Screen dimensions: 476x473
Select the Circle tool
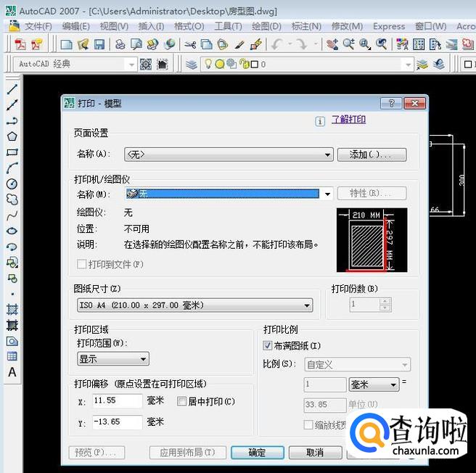tap(12, 184)
